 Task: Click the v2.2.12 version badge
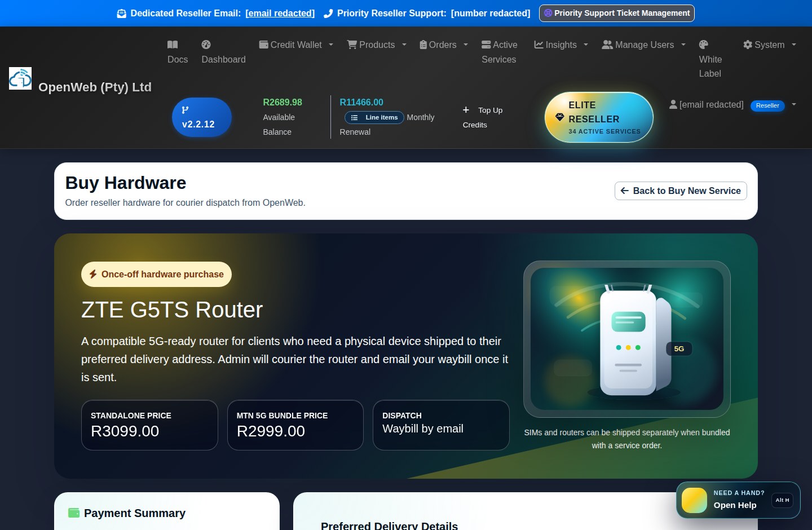(x=202, y=117)
